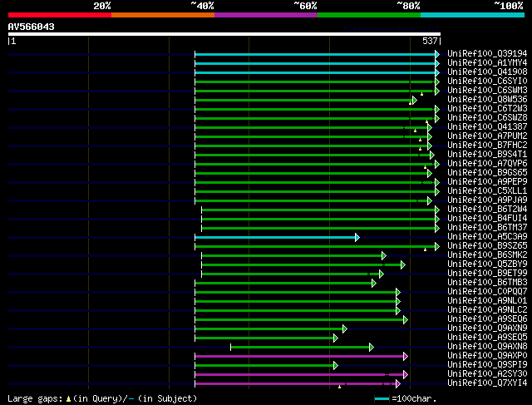The height and width of the screenshot is (405, 532).
Task: Open hit UniRef100_Q39194
Action: pos(487,53)
